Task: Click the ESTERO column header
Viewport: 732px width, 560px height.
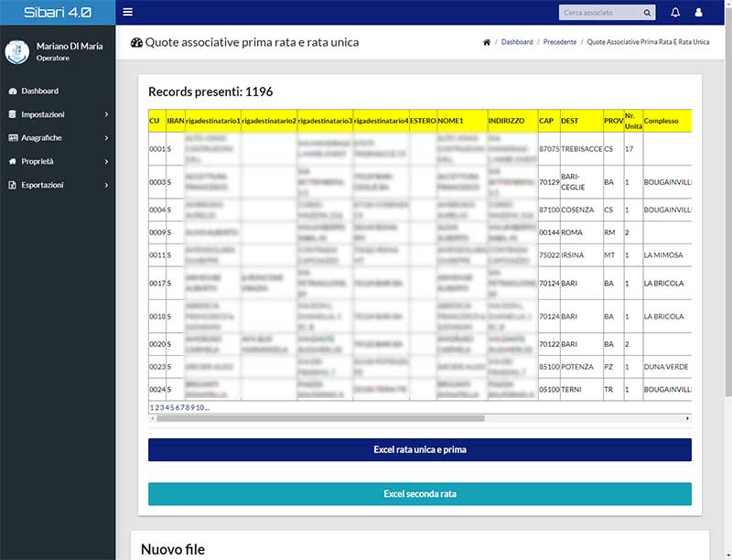Action: coord(423,121)
